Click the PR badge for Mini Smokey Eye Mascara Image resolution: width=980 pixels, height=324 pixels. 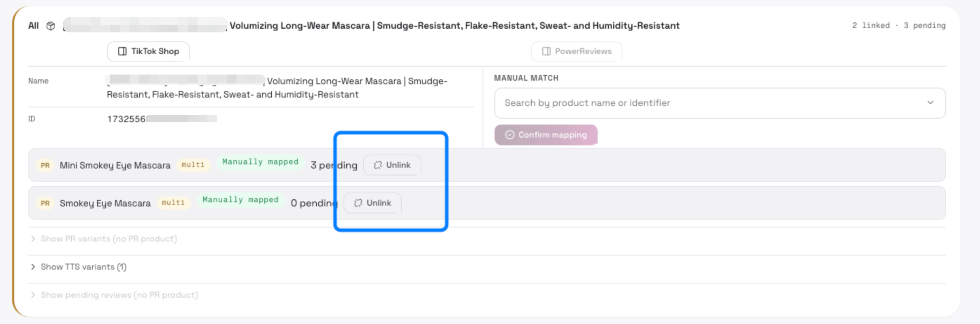coord(45,165)
